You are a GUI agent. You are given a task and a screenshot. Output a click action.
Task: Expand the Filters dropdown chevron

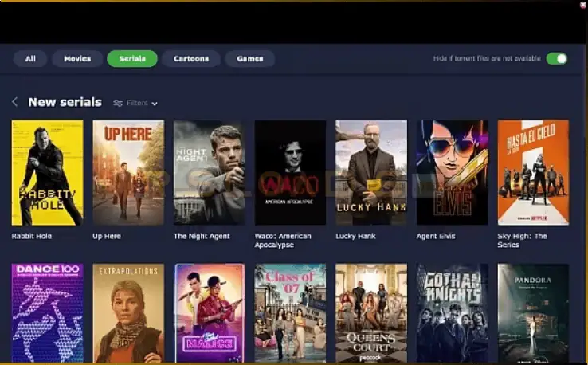(155, 104)
